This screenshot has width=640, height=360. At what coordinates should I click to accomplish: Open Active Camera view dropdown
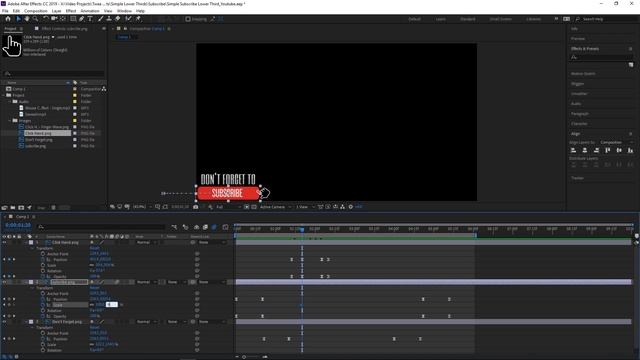[x=276, y=207]
